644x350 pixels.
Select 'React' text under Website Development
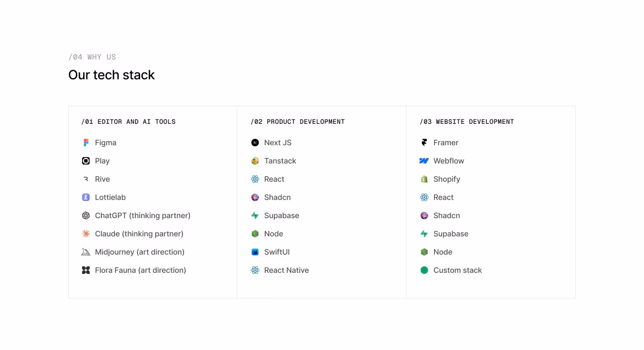pos(444,197)
